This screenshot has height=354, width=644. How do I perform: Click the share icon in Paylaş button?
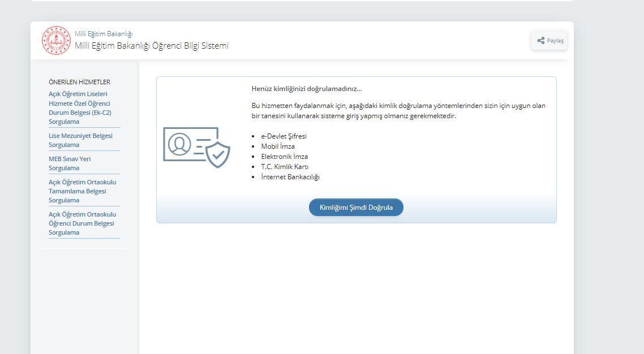click(541, 41)
